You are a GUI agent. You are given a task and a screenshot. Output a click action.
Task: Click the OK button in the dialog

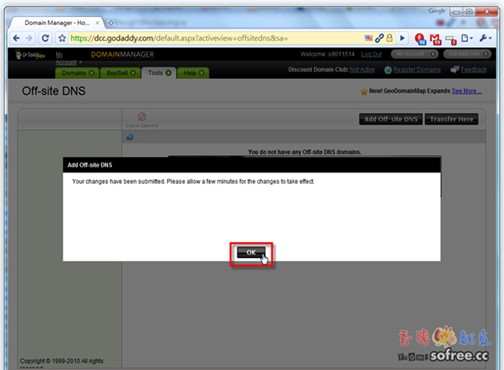251,253
